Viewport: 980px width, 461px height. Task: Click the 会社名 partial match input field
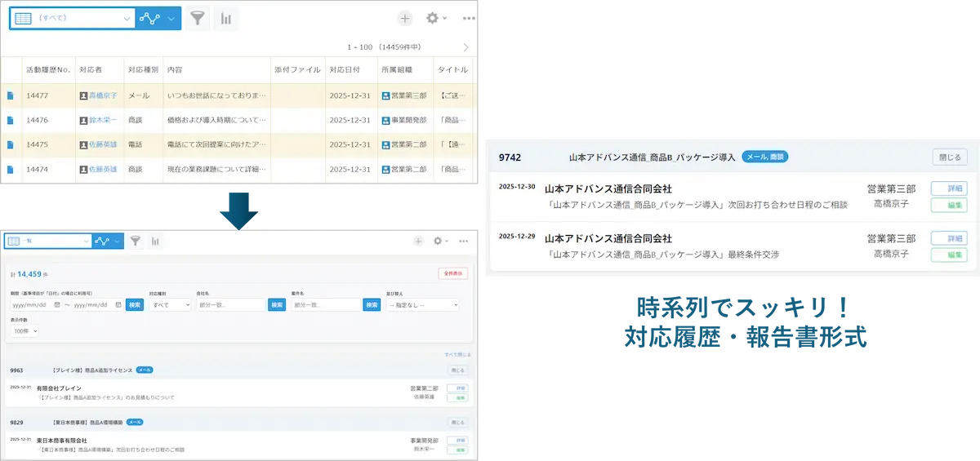click(230, 304)
